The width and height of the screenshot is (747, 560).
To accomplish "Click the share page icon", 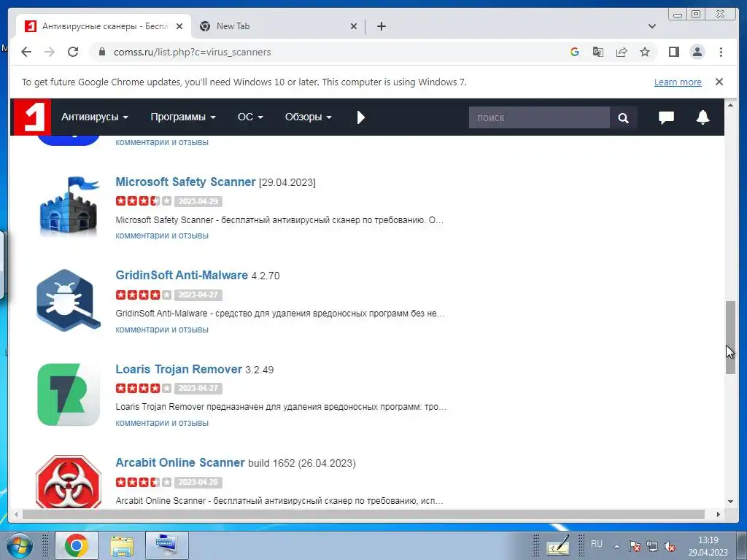I will 622,52.
